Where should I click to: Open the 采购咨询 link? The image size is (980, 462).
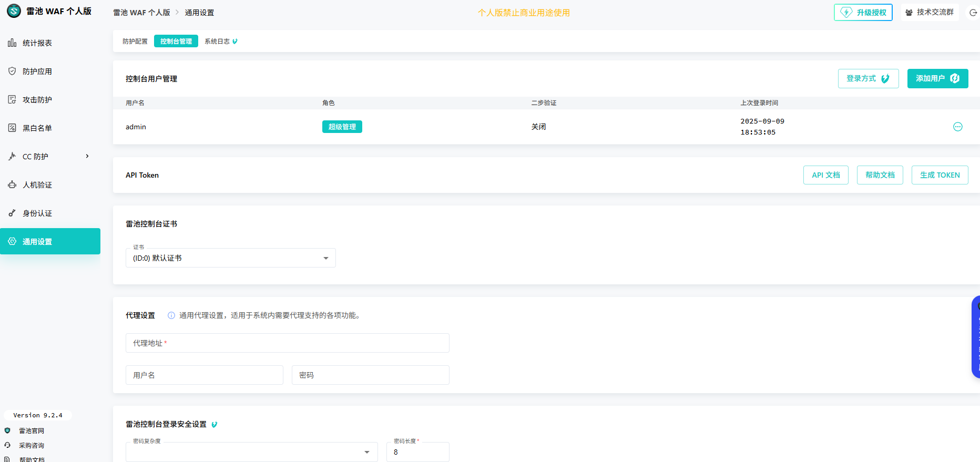(32, 445)
